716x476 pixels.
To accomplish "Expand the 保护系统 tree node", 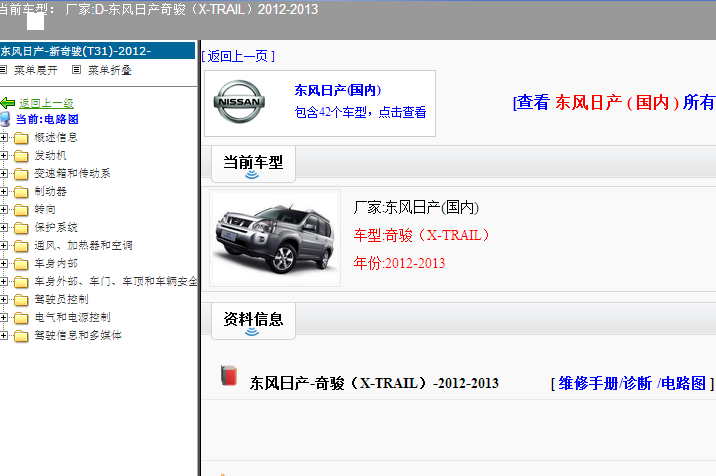I will click(4, 227).
